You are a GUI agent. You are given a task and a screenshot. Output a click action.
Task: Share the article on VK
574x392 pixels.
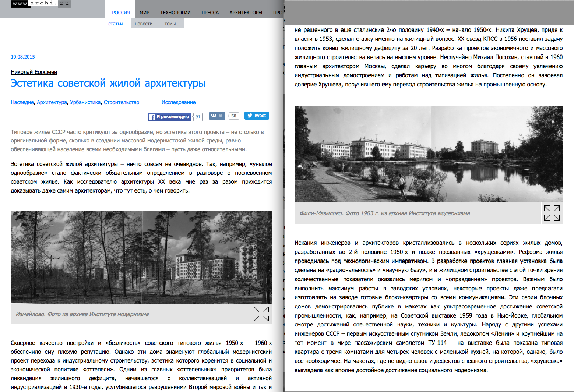[x=217, y=116]
